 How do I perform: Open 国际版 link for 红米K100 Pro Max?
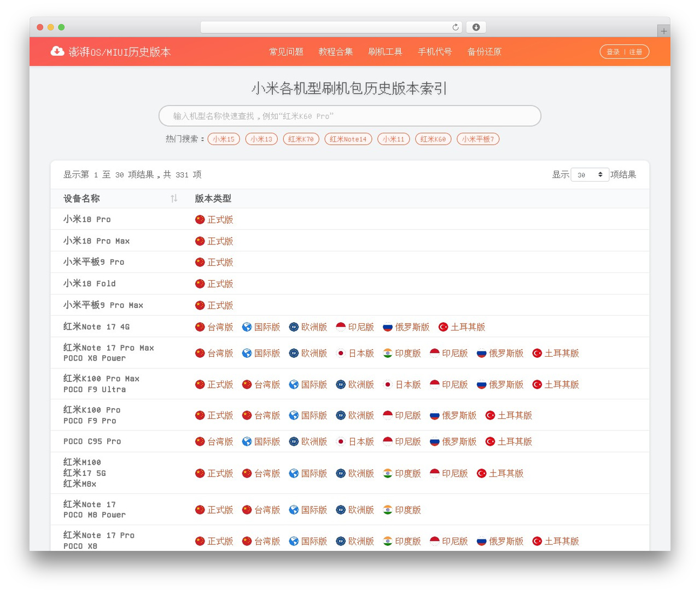click(x=314, y=385)
